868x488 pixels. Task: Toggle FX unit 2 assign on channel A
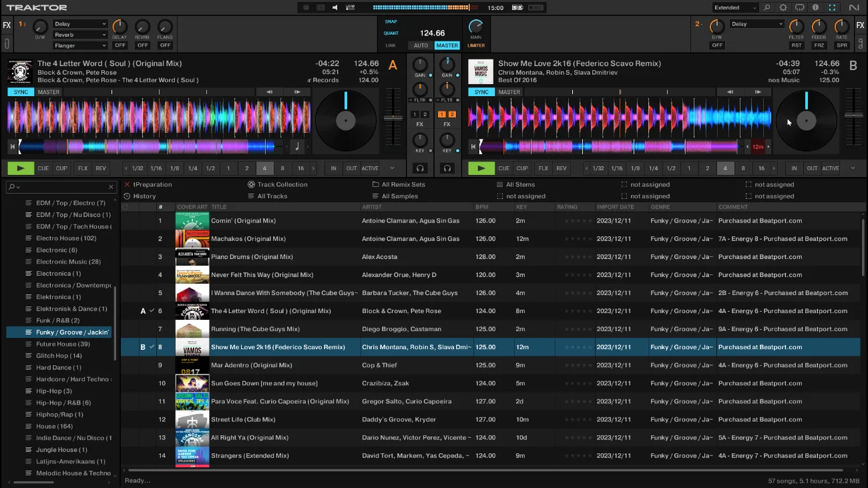(425, 115)
